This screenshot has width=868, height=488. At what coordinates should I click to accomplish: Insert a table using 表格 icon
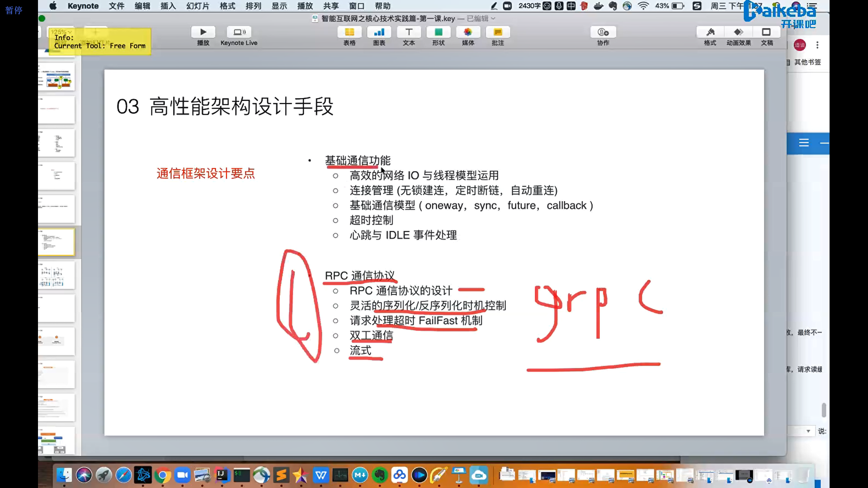[x=349, y=32]
